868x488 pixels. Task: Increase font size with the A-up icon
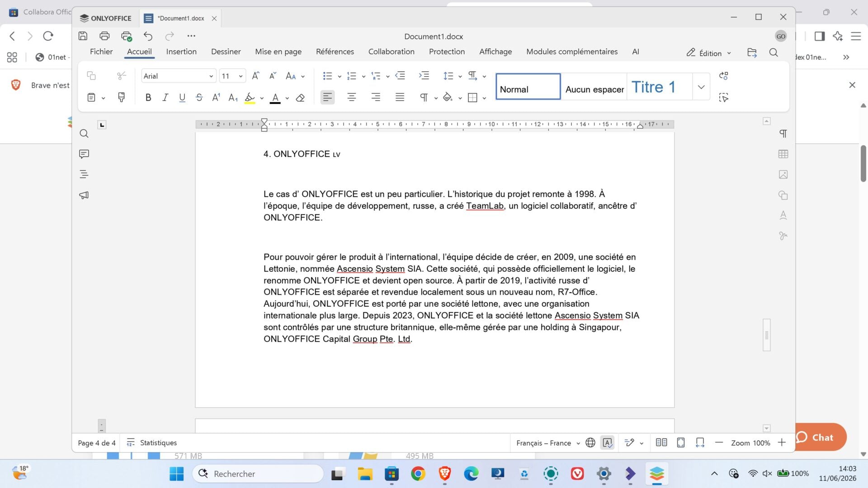[256, 75]
